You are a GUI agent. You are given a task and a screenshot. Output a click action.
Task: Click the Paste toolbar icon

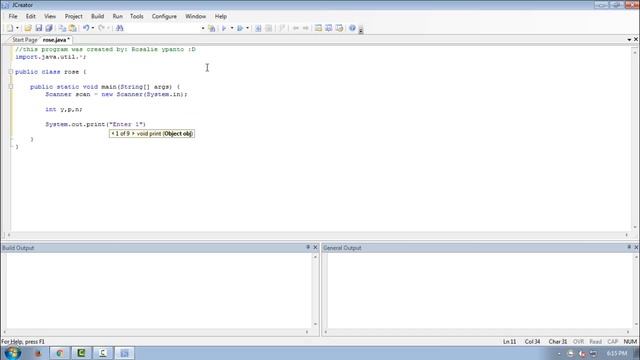pyautogui.click(x=73, y=28)
